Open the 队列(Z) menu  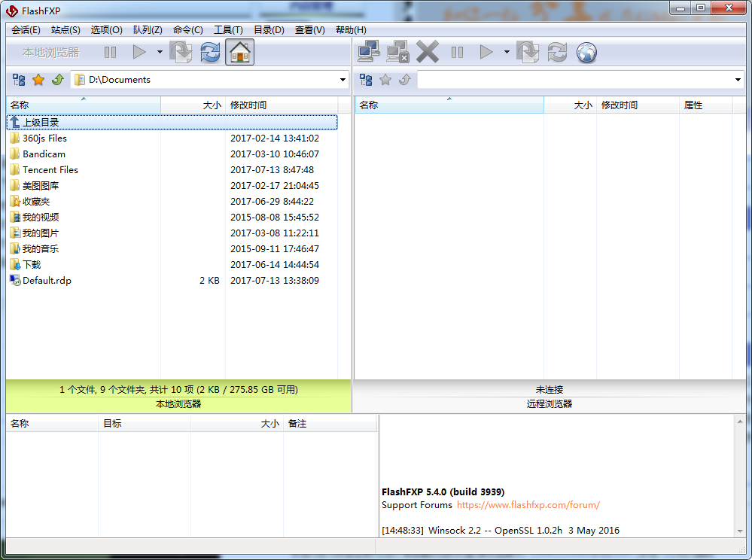[x=148, y=29]
